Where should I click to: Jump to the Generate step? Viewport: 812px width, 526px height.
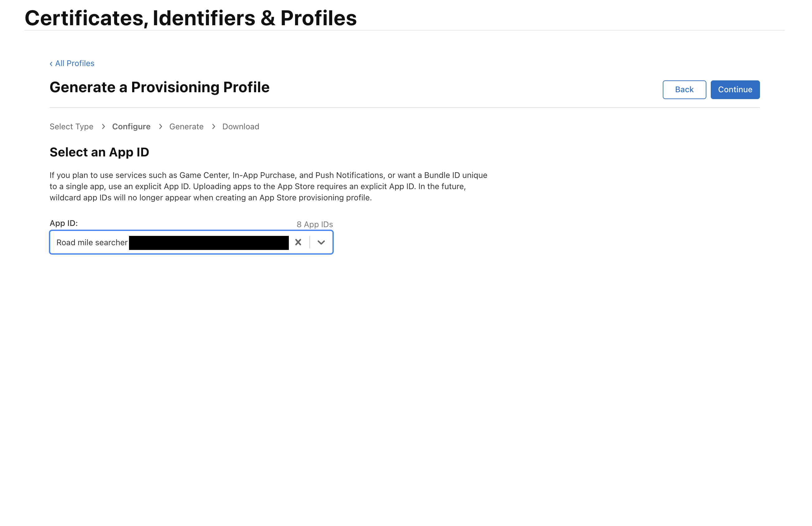tap(186, 127)
